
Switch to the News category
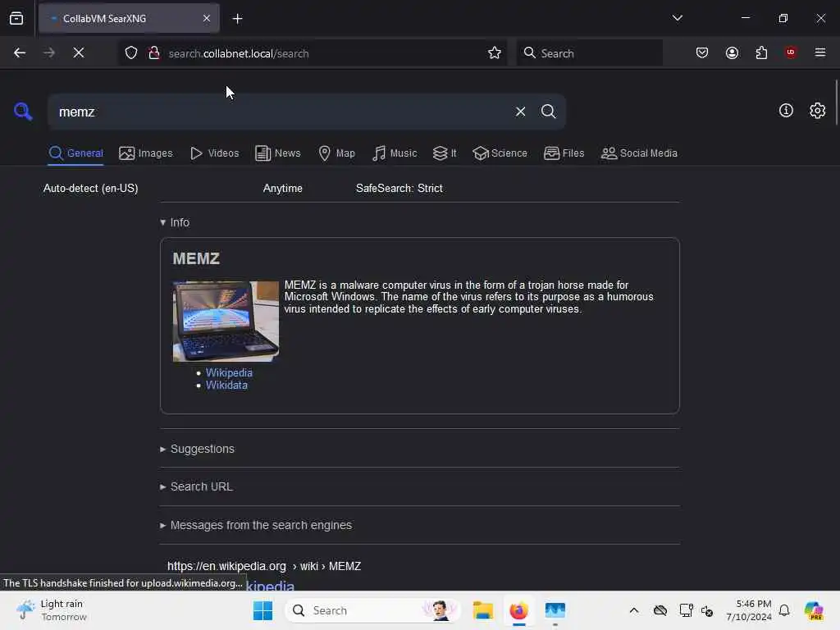point(277,153)
